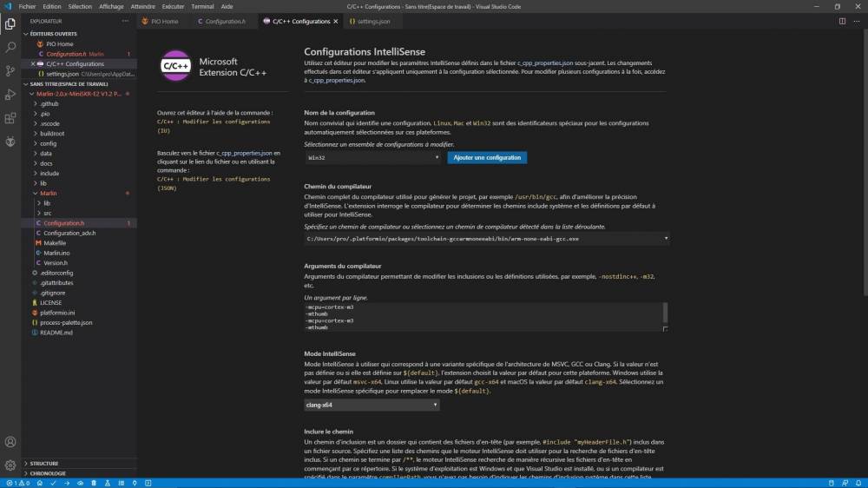868x488 pixels.
Task: Open notifications bell in status bar
Action: pos(858,483)
